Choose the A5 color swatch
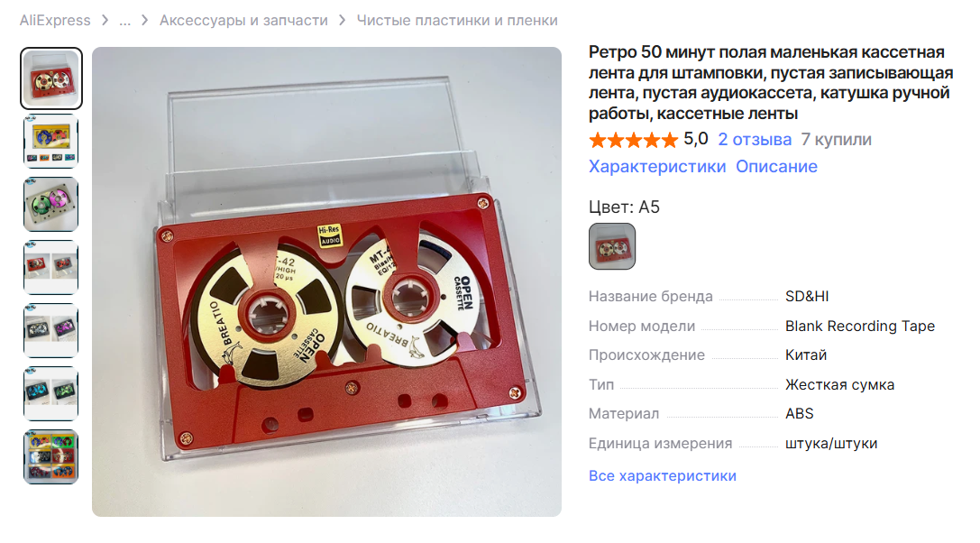 point(612,246)
